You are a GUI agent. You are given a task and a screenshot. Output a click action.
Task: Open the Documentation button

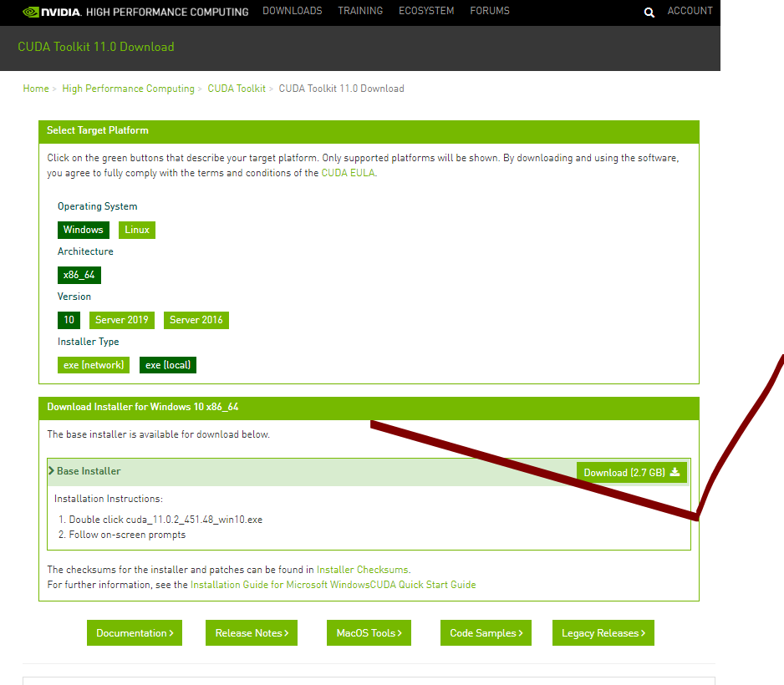135,633
